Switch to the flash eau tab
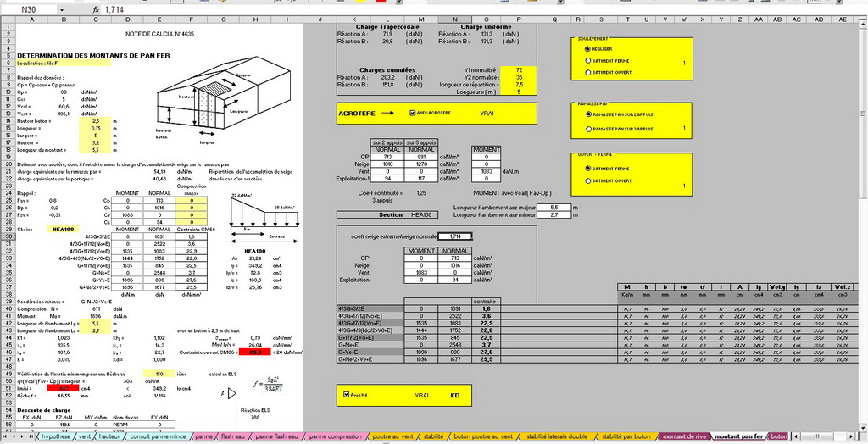 point(233,437)
